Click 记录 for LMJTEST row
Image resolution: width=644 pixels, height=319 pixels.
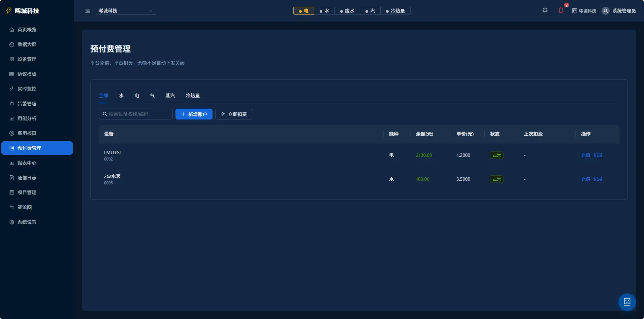click(x=598, y=155)
